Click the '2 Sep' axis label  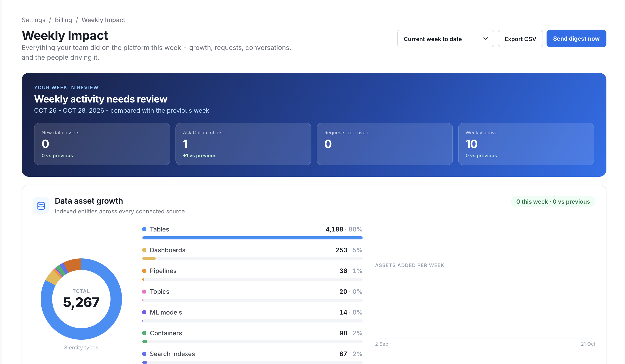click(381, 344)
